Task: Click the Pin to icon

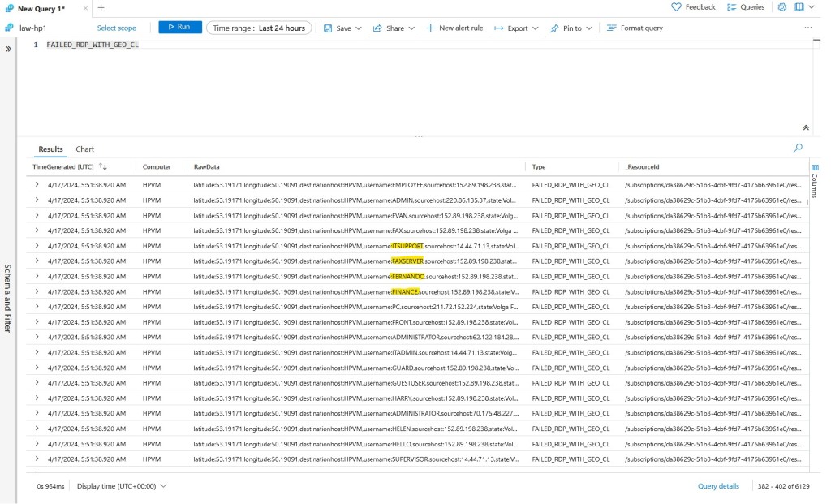Action: tap(554, 28)
